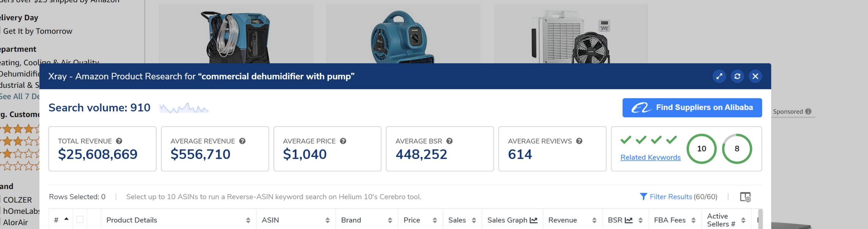Viewport: 868px width, 229px height.
Task: Open the table column settings icon
Action: pos(745,197)
